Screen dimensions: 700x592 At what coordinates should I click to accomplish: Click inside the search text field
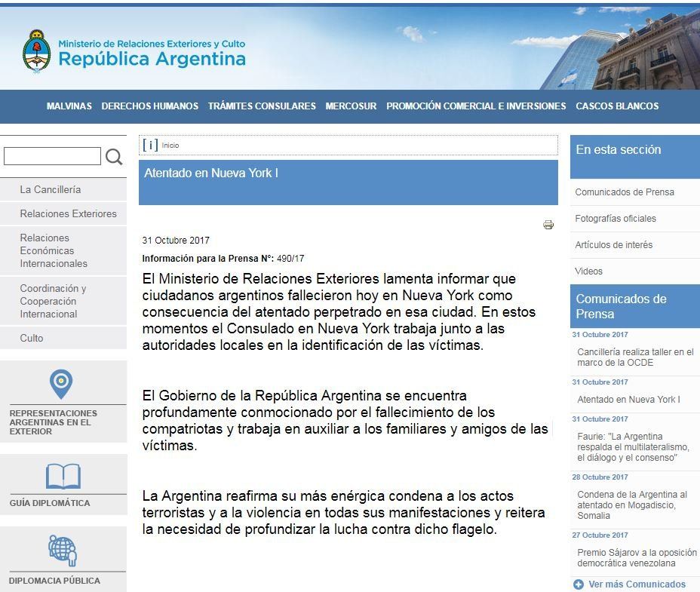pos(52,157)
